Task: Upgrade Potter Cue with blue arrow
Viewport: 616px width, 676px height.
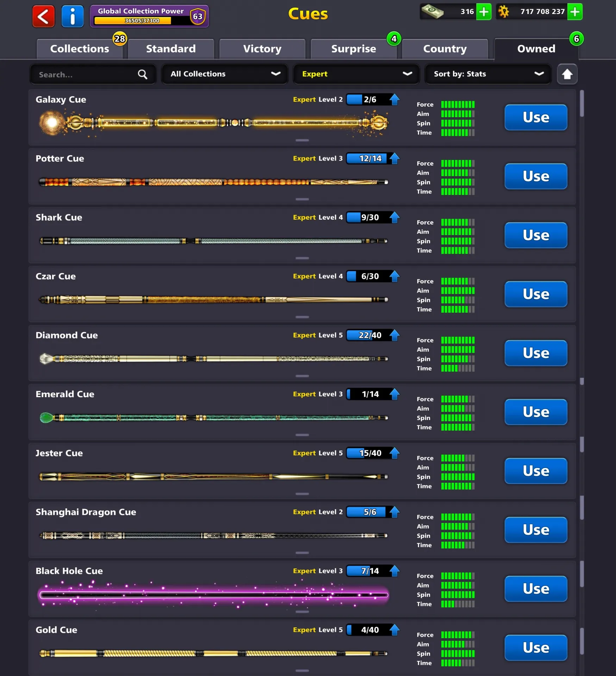Action: click(394, 158)
